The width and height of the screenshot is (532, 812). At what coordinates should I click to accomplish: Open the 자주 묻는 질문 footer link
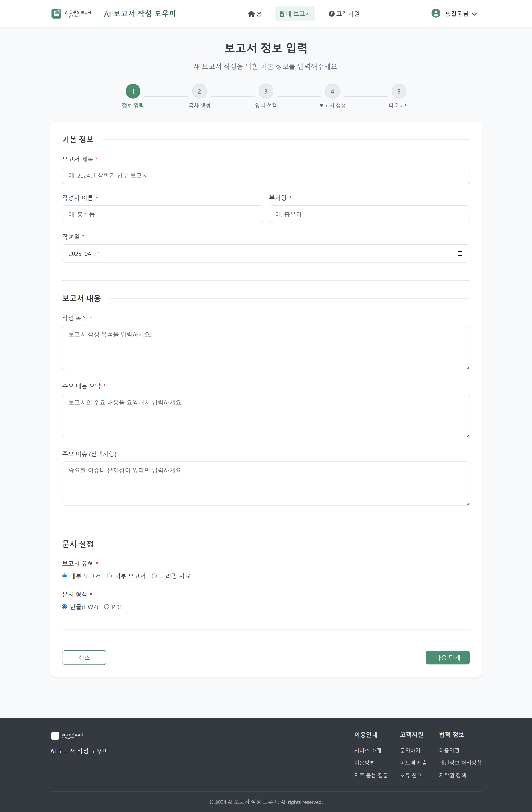click(x=371, y=775)
